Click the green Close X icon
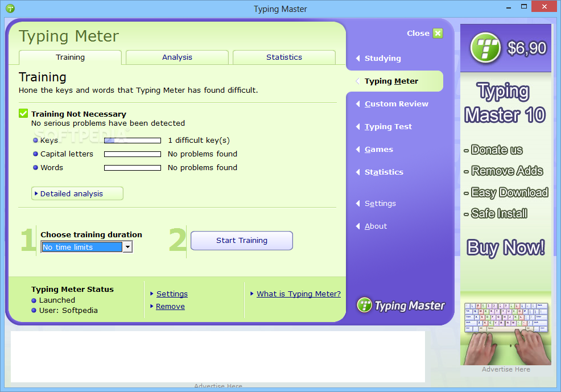The image size is (561, 392). (x=438, y=33)
